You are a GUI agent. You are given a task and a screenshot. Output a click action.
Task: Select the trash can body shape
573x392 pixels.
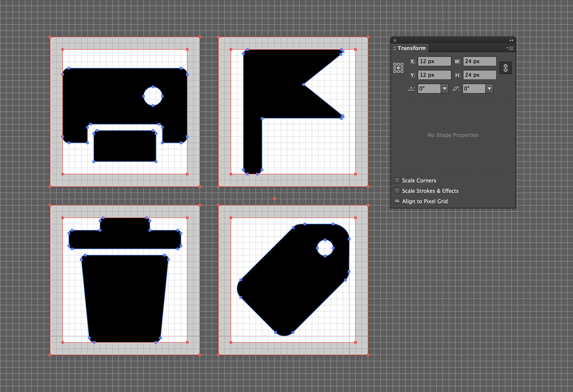[125, 299]
